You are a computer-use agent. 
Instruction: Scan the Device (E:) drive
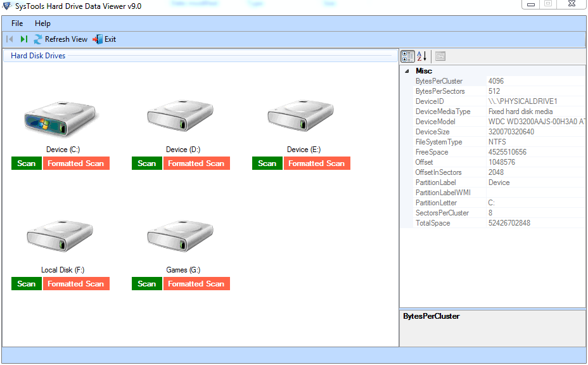pos(267,163)
